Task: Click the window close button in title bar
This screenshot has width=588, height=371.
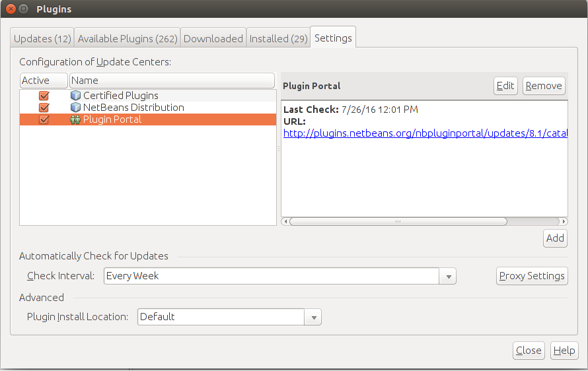Action: pos(11,9)
